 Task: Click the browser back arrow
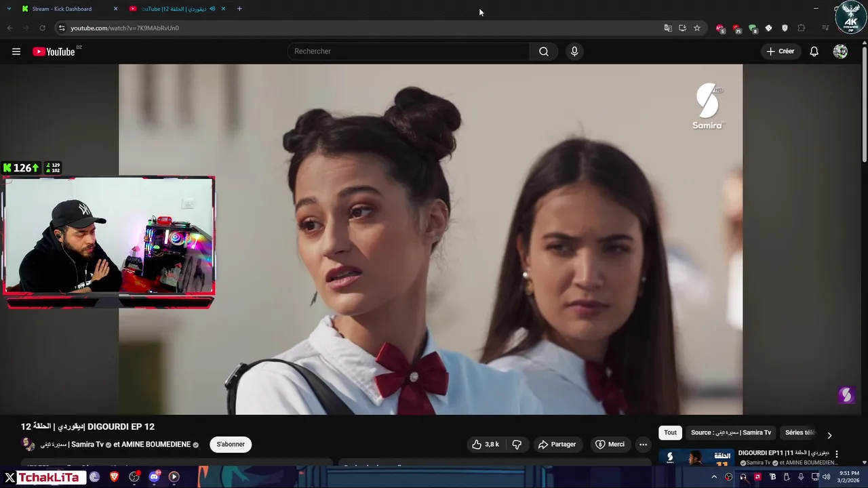click(9, 28)
